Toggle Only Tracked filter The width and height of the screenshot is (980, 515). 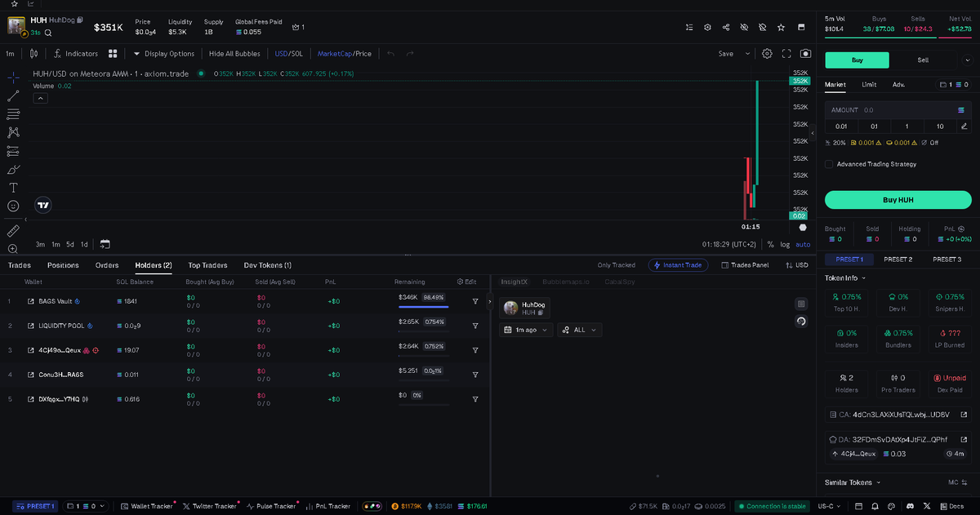[x=616, y=265]
